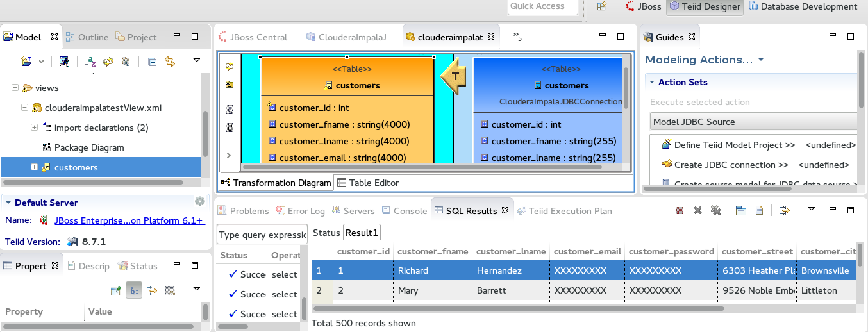Click Remove All Results double-X icon
The height and width of the screenshot is (332, 868).
click(716, 210)
